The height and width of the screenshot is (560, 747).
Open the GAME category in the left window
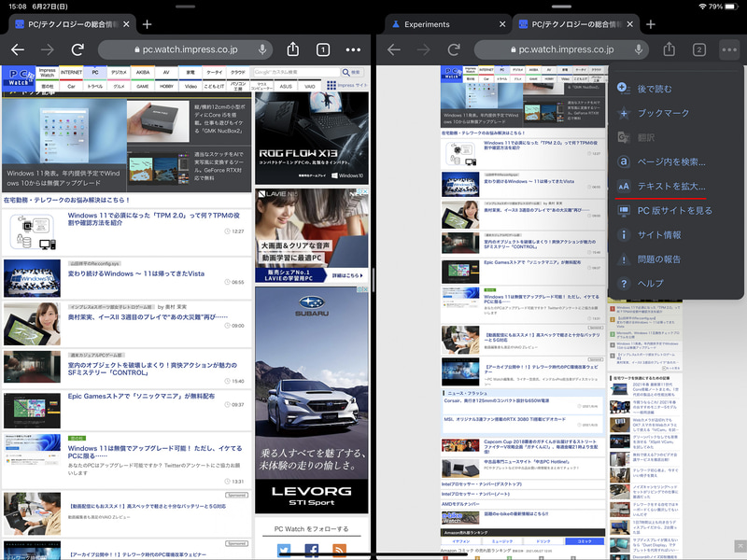click(143, 86)
